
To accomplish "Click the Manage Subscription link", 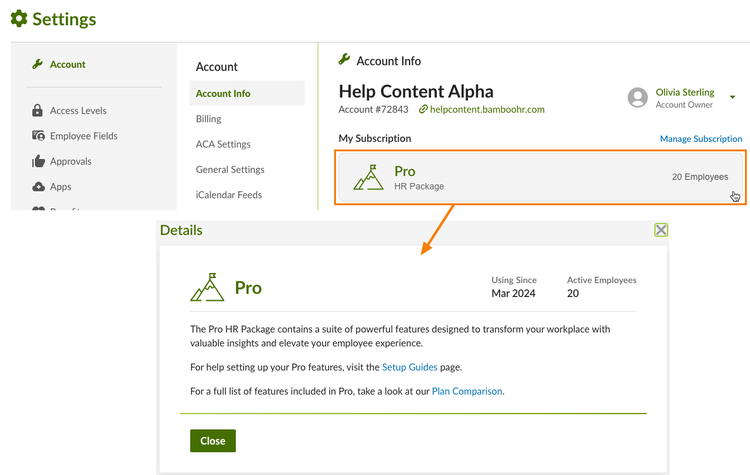I will coord(701,139).
